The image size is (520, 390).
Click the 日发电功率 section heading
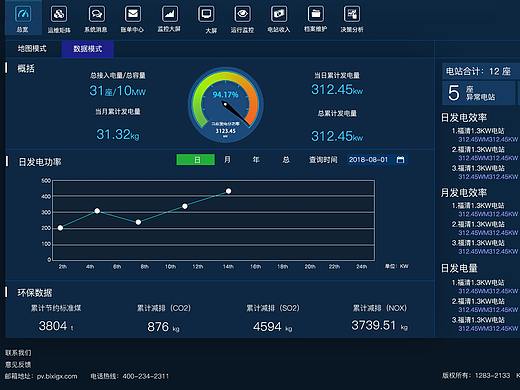40,162
